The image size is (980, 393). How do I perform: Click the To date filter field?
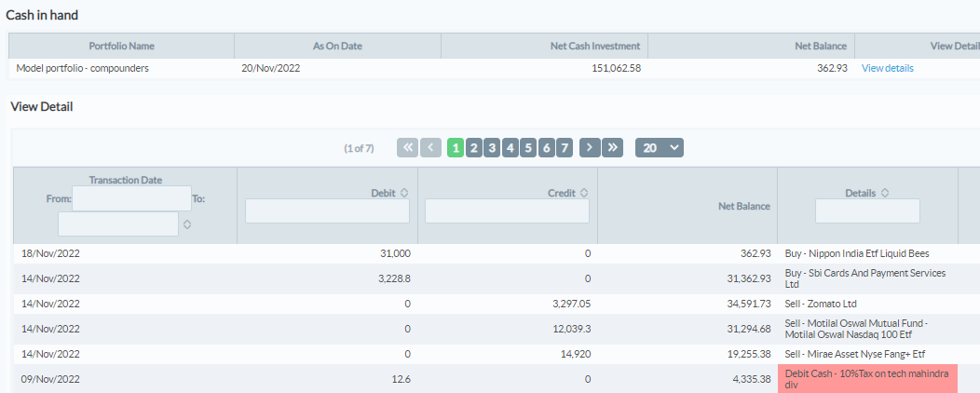click(118, 224)
